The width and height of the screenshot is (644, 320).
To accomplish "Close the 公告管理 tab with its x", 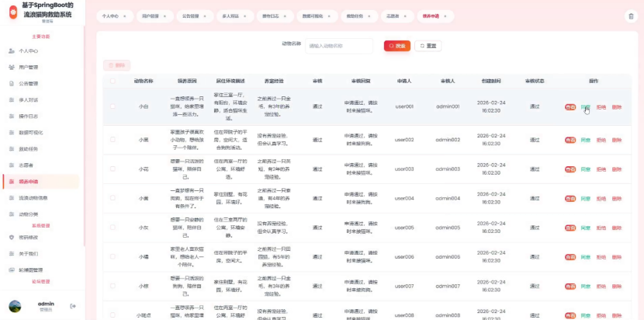I will click(x=205, y=16).
